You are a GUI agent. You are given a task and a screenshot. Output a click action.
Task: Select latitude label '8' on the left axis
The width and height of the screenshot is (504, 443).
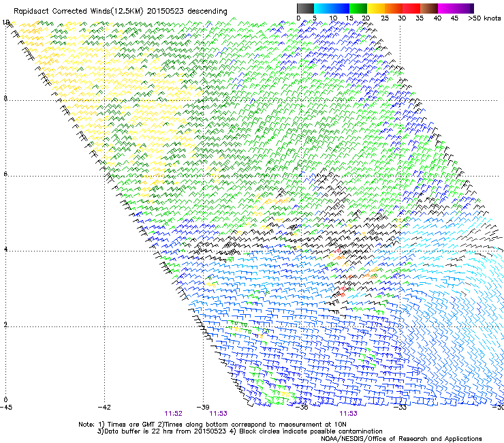coord(5,98)
